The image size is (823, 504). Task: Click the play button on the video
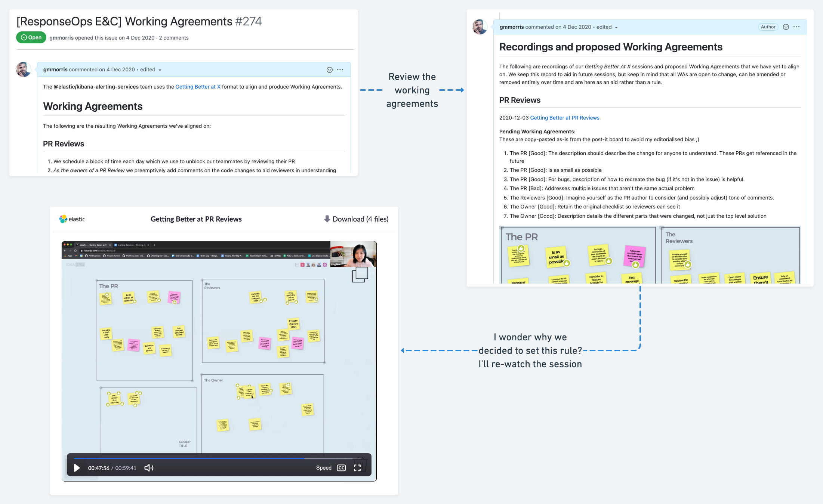click(x=76, y=468)
